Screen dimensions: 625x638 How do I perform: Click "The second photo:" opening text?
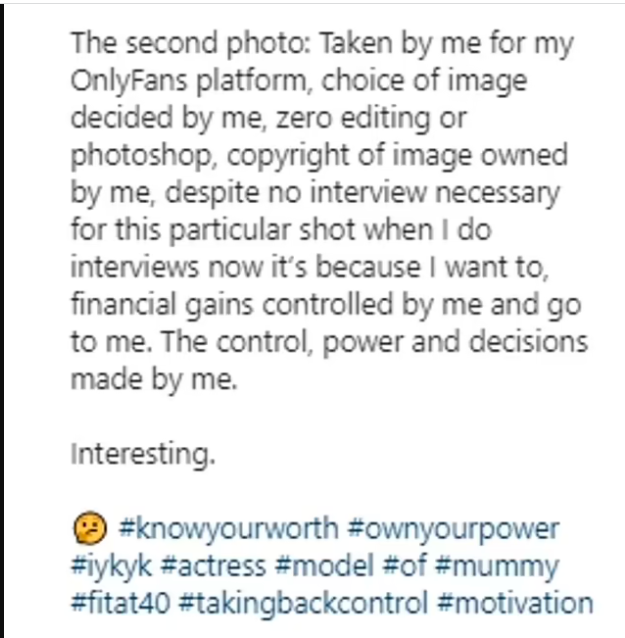[191, 44]
